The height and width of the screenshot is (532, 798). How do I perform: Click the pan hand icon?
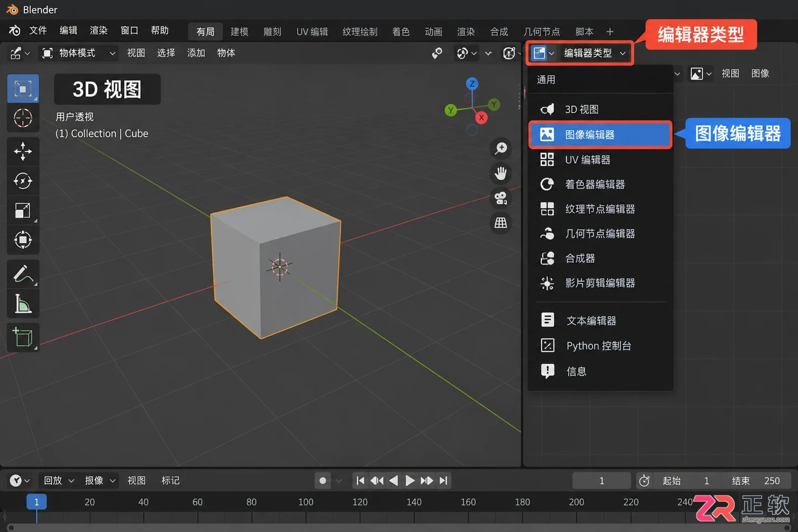pos(501,173)
